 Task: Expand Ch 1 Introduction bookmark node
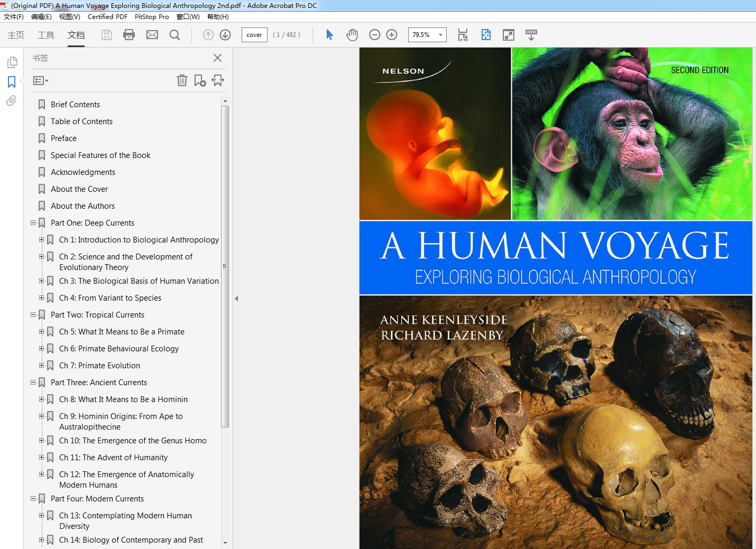click(41, 240)
